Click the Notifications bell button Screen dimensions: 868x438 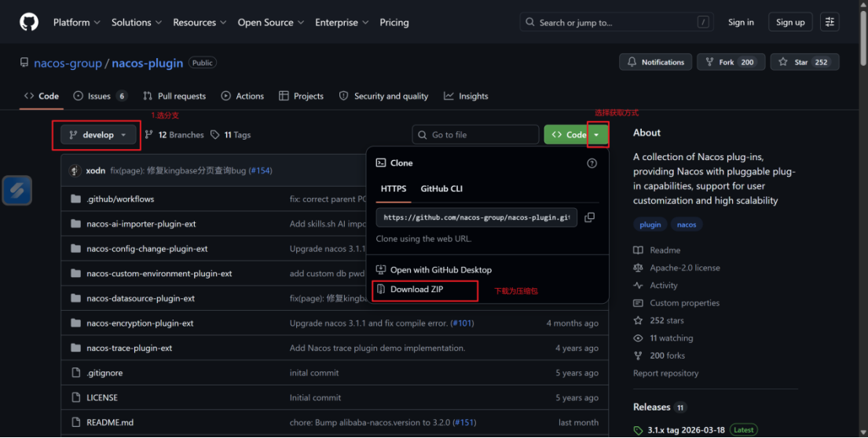(x=655, y=62)
